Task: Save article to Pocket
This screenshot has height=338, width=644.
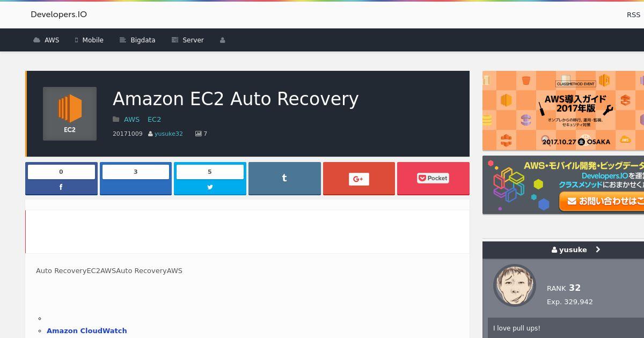Action: 433,178
